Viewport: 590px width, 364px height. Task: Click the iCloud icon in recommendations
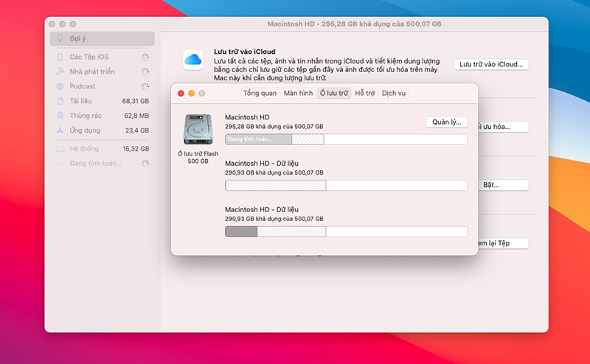[x=193, y=60]
